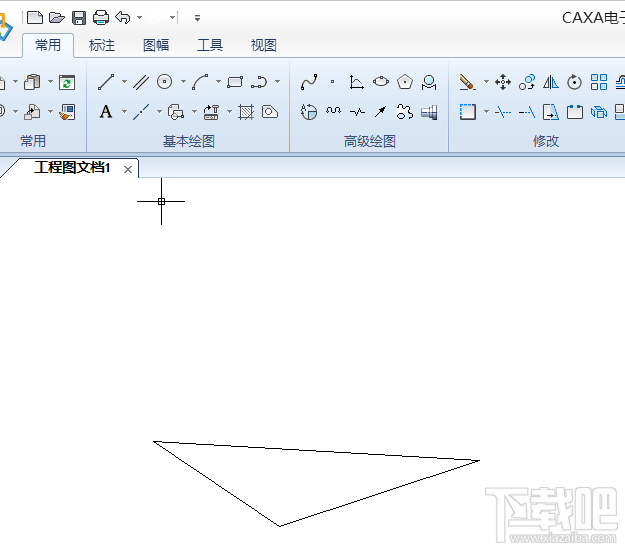
Task: Expand the Circle tool dropdown arrow
Action: coord(183,82)
